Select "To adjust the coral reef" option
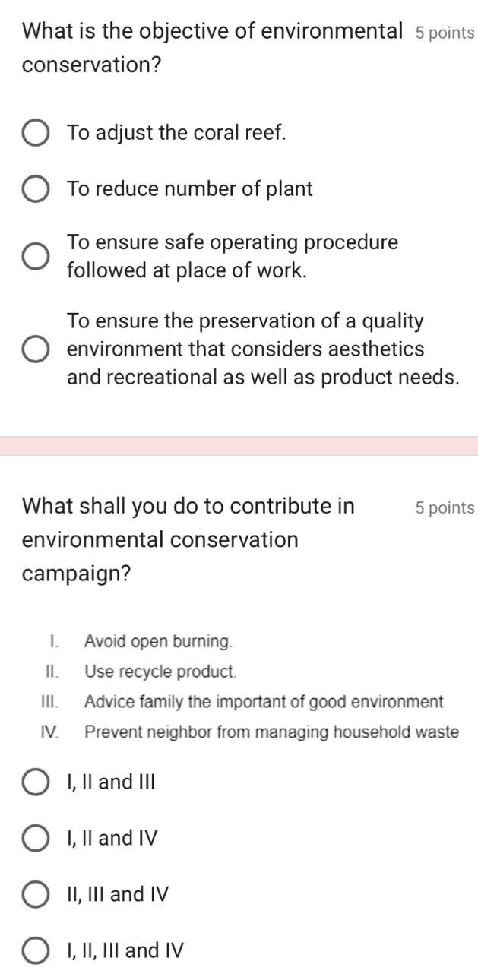The width and height of the screenshot is (478, 980). pos(35,133)
